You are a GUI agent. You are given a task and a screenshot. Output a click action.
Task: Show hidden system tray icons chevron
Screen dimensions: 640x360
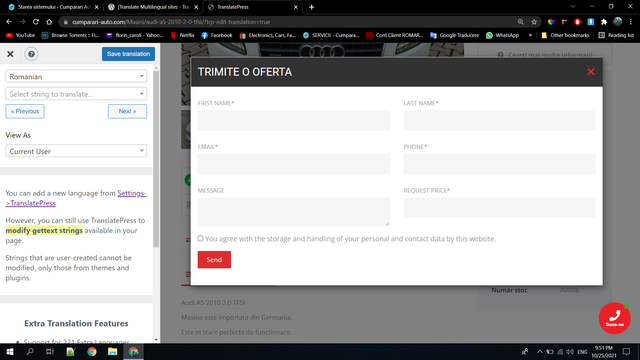[x=540, y=352]
